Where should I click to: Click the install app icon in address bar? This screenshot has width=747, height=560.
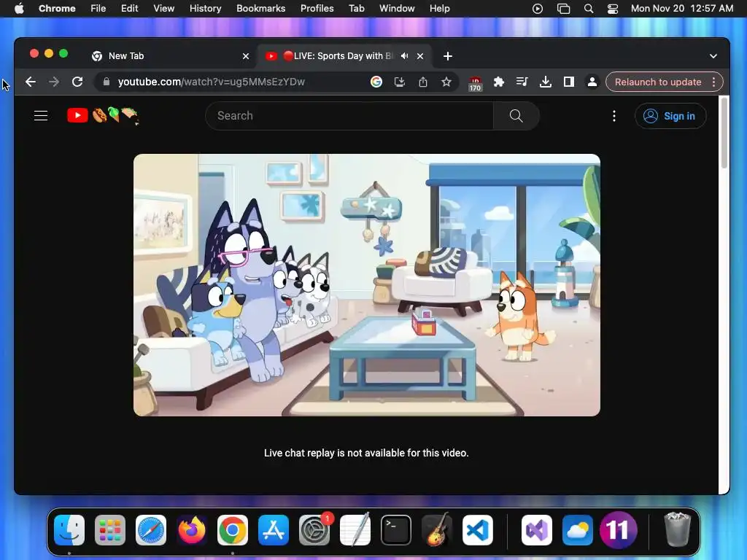coord(400,82)
